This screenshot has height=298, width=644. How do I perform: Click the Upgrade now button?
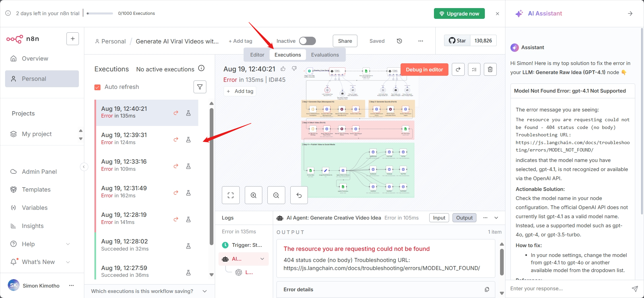459,13
